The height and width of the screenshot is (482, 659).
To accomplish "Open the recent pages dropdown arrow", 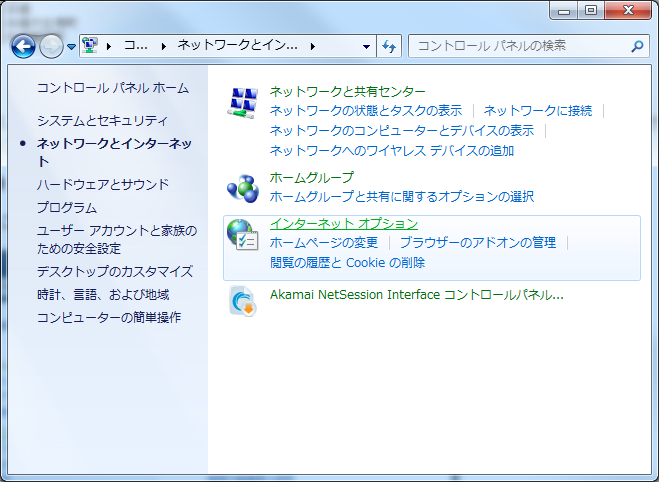I will pos(72,47).
